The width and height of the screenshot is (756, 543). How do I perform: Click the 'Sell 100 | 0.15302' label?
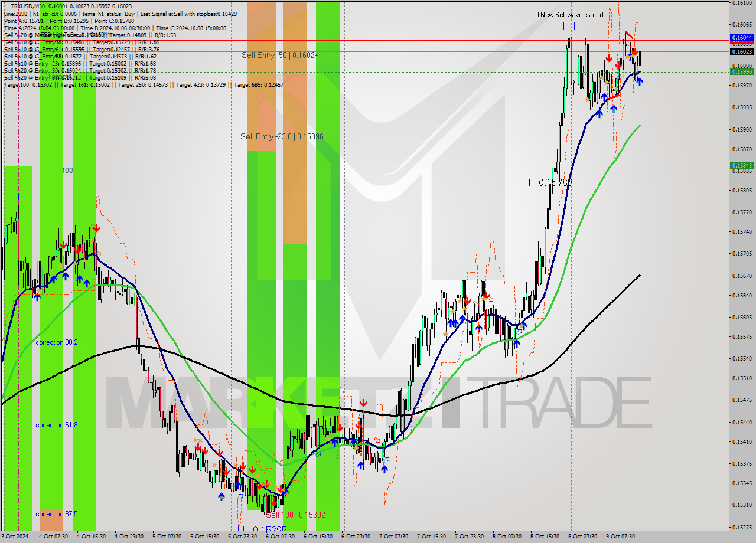click(x=295, y=515)
